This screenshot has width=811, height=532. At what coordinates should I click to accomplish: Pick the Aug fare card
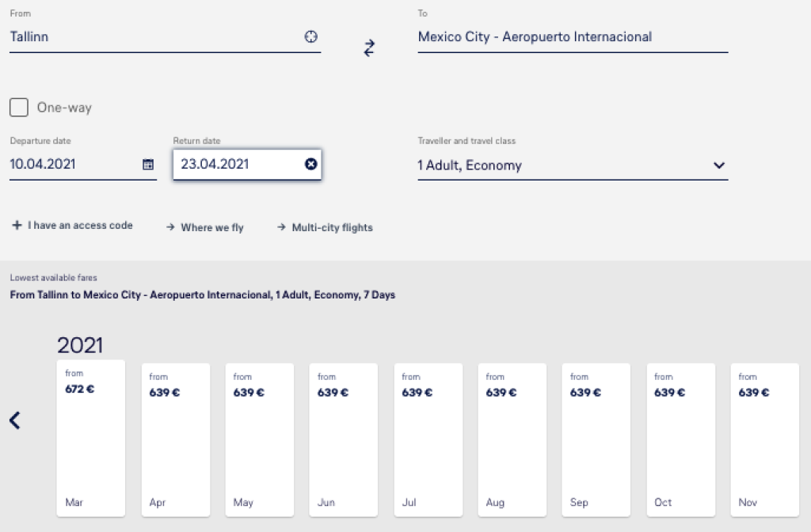pos(512,439)
